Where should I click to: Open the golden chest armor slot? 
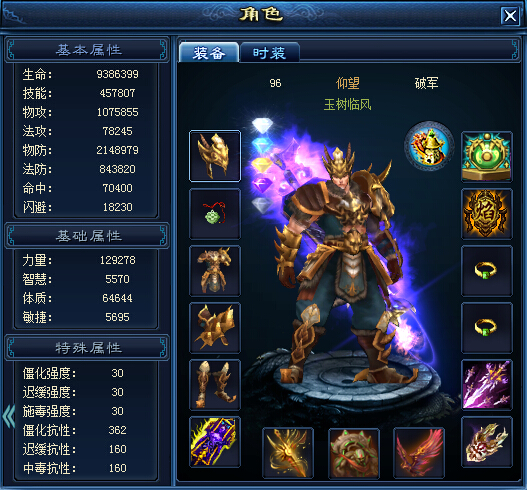coord(215,271)
